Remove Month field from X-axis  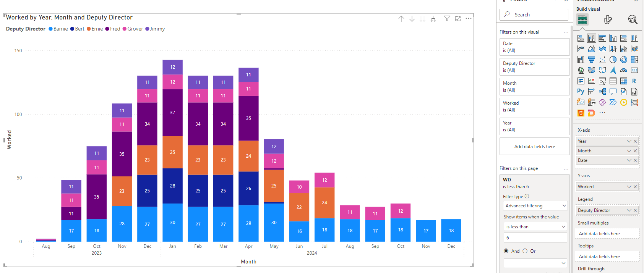[635, 151]
